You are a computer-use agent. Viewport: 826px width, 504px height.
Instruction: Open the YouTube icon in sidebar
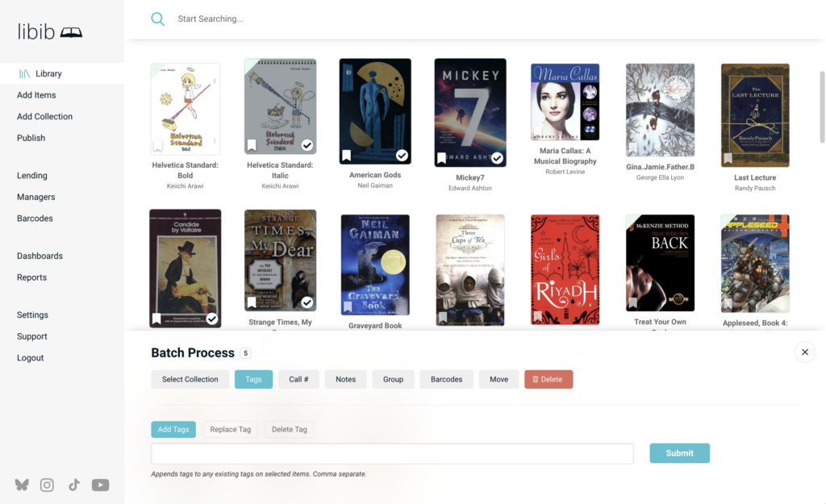(100, 485)
